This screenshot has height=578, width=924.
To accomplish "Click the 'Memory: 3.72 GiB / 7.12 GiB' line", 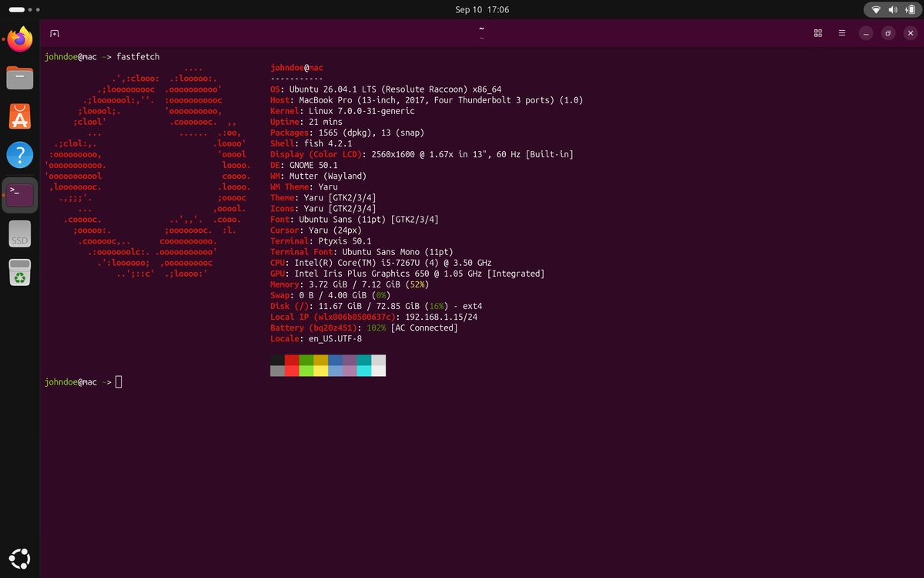I will 350,284.
